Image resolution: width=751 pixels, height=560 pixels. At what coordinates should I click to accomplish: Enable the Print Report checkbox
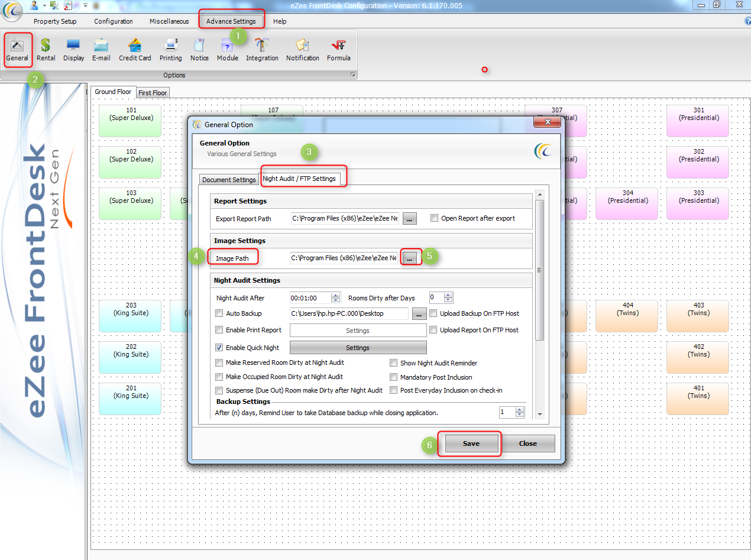coord(219,330)
